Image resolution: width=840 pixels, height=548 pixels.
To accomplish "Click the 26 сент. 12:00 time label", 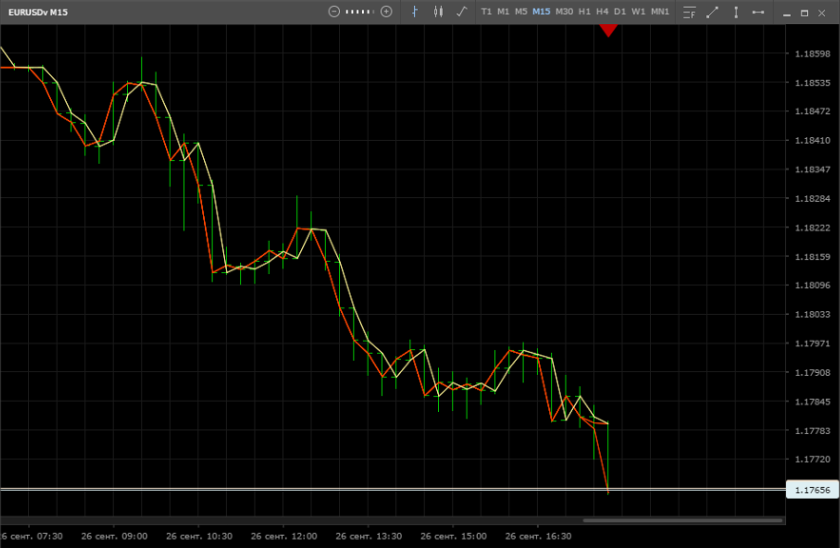I will pos(284,536).
